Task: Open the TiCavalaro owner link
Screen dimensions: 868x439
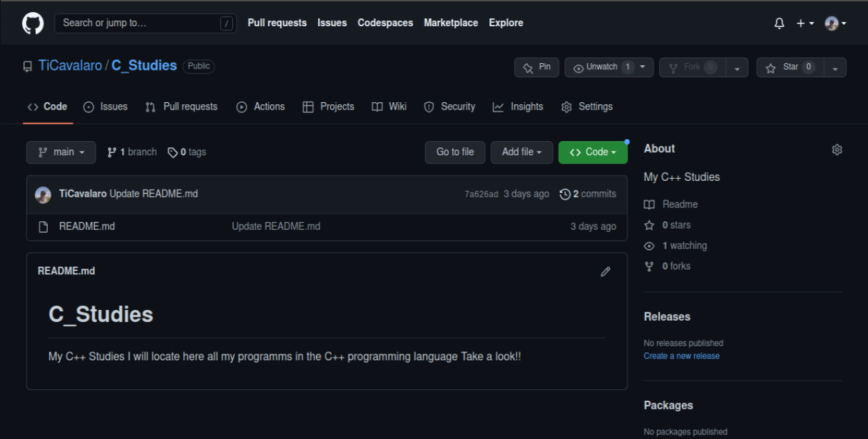Action: coord(70,66)
